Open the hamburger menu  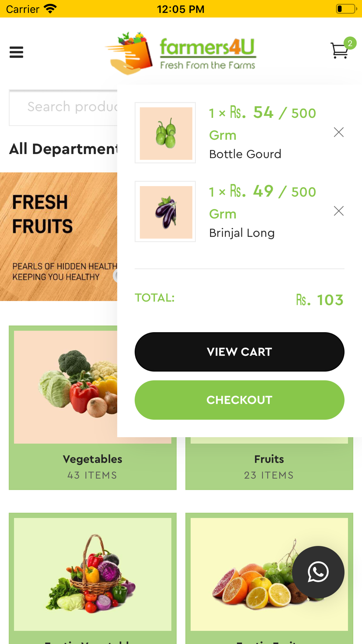coord(16,52)
